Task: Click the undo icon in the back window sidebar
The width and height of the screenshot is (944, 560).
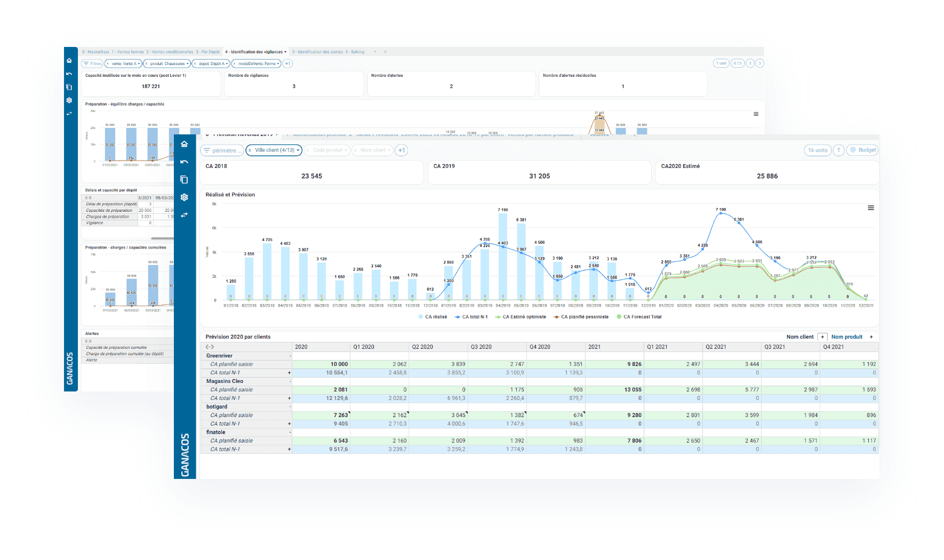Action: pos(69,74)
